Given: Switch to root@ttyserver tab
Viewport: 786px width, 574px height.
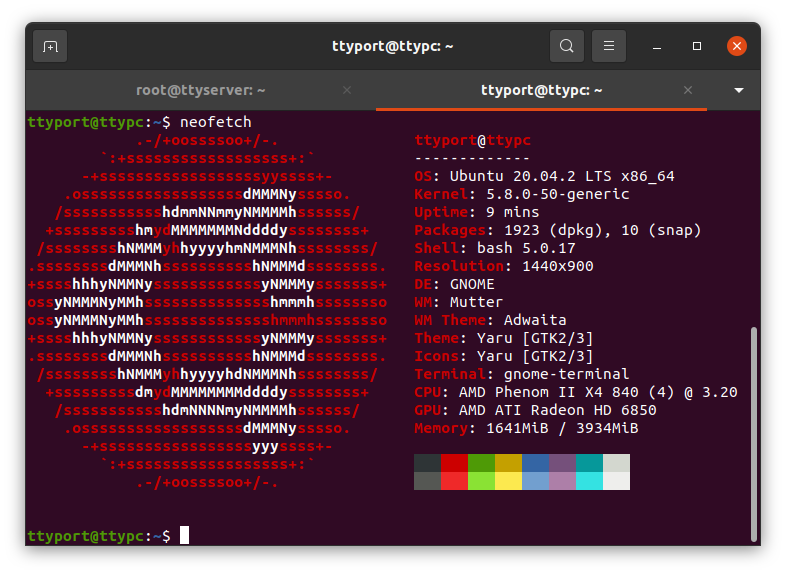Looking at the screenshot, I should [201, 90].
